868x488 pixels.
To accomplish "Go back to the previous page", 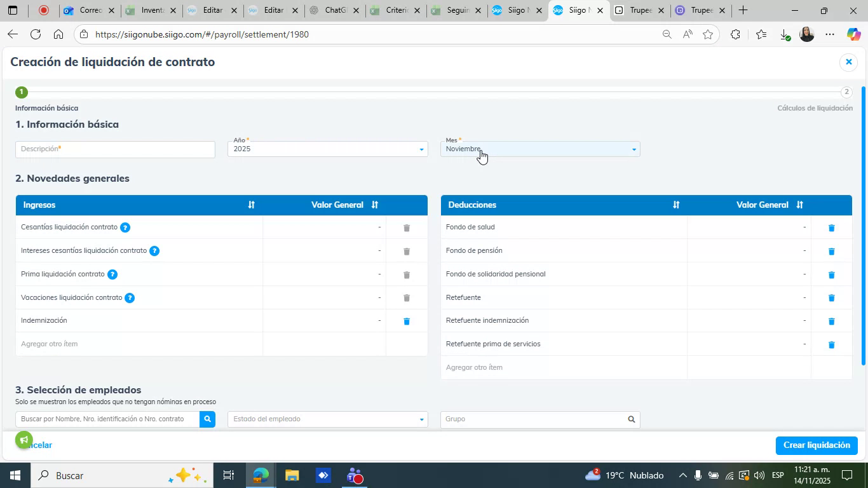I will click(12, 34).
